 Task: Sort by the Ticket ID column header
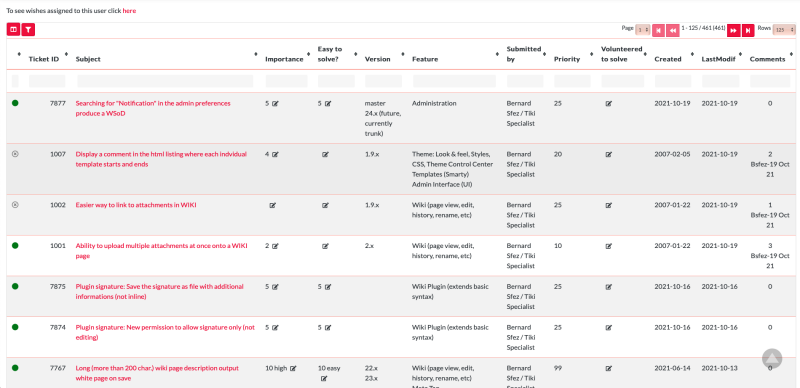(43, 59)
